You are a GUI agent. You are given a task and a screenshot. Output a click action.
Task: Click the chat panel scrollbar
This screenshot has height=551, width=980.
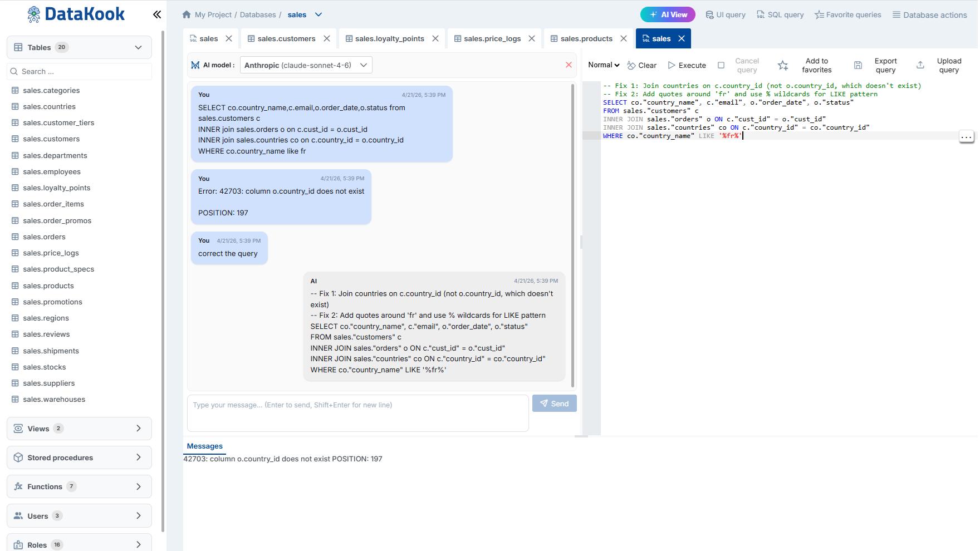(x=573, y=235)
